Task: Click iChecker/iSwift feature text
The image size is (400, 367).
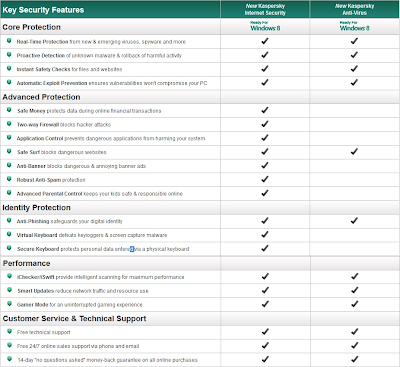Action: (100, 277)
